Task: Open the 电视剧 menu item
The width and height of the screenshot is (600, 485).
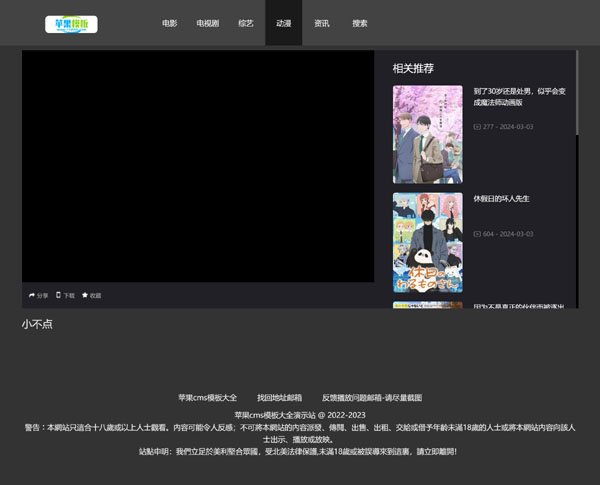Action: 207,23
